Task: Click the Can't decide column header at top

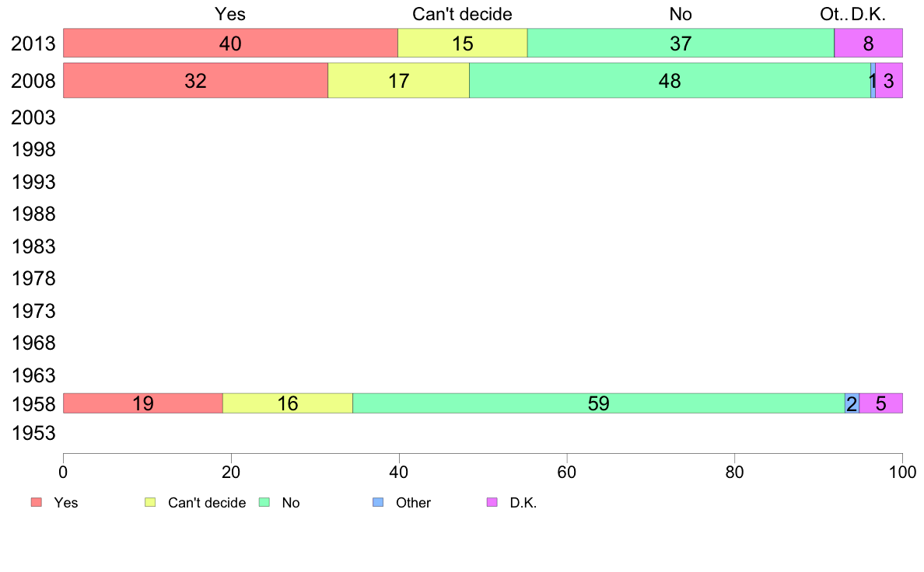Action: click(x=462, y=14)
